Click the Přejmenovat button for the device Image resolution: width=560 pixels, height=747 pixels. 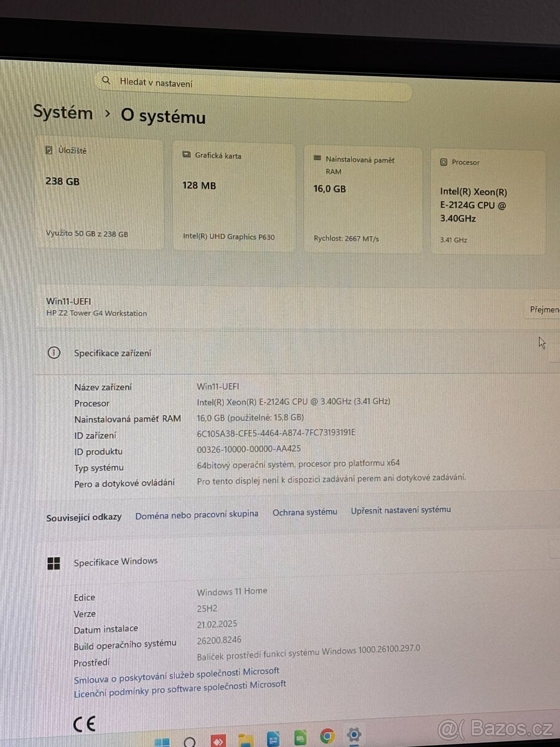(x=546, y=309)
